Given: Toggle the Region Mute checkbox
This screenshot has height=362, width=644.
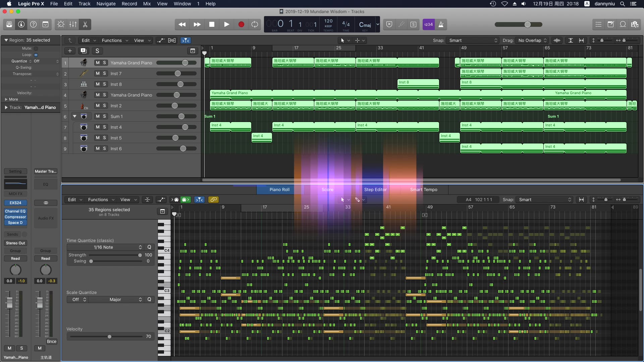Looking at the screenshot, I should pyautogui.click(x=36, y=48).
